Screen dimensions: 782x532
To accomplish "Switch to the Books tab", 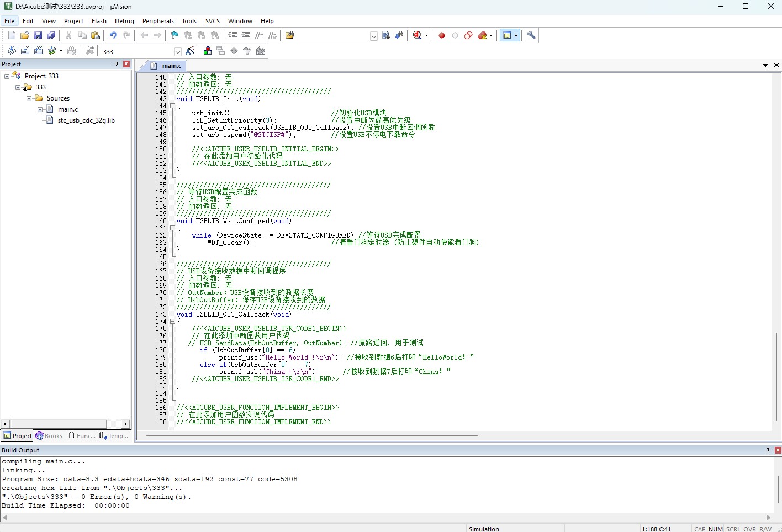I will [x=49, y=436].
